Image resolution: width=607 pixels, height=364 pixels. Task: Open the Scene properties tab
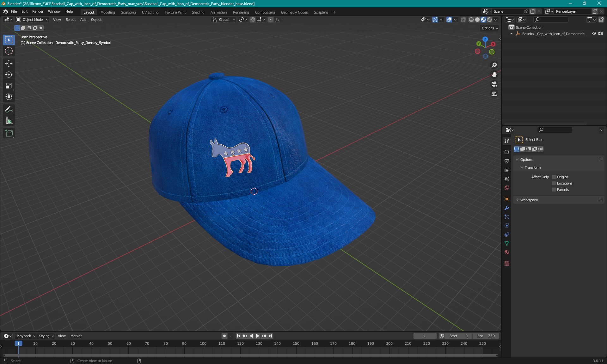pos(507,179)
